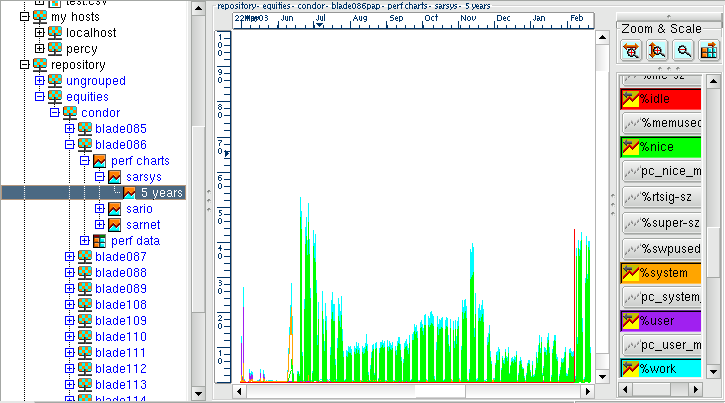Click the blade087 host icon
This screenshot has height=403, width=725.
pos(85,257)
